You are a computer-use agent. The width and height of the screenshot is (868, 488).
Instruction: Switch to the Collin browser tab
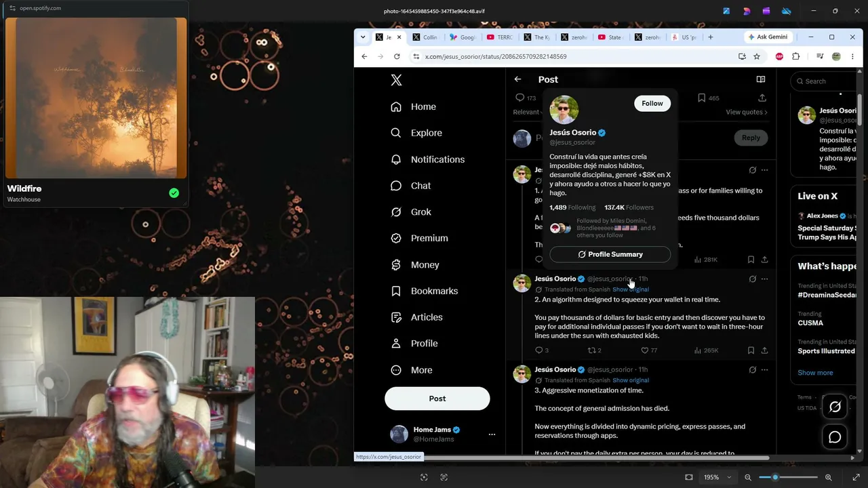tap(425, 37)
